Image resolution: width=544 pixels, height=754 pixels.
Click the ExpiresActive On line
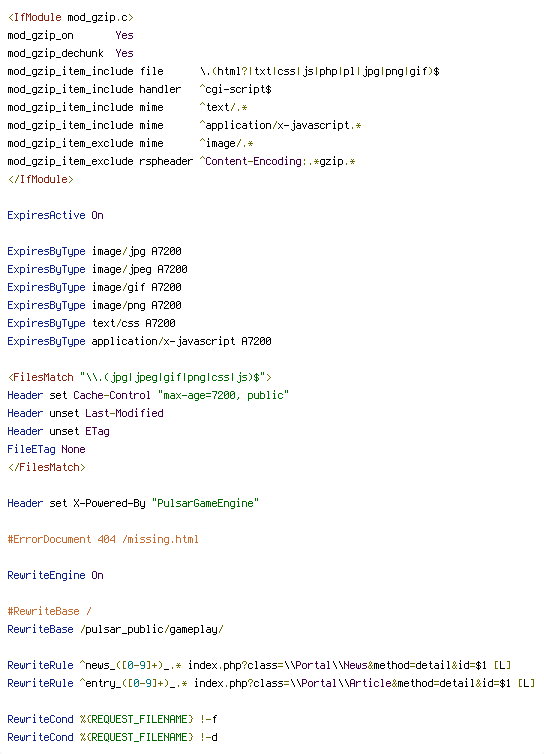pos(55,215)
